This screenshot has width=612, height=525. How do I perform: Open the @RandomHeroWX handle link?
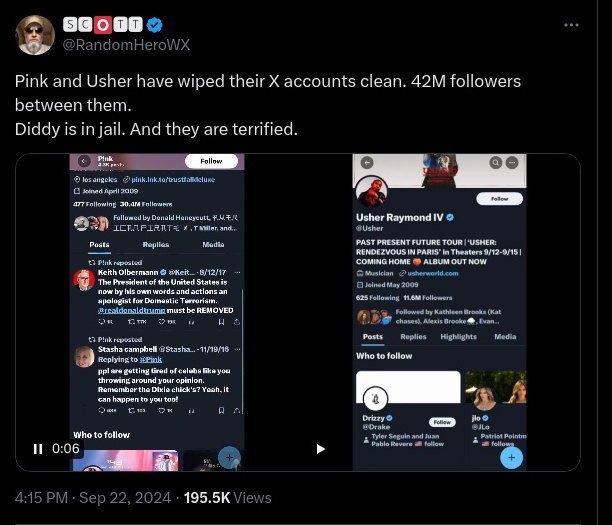[x=127, y=44]
